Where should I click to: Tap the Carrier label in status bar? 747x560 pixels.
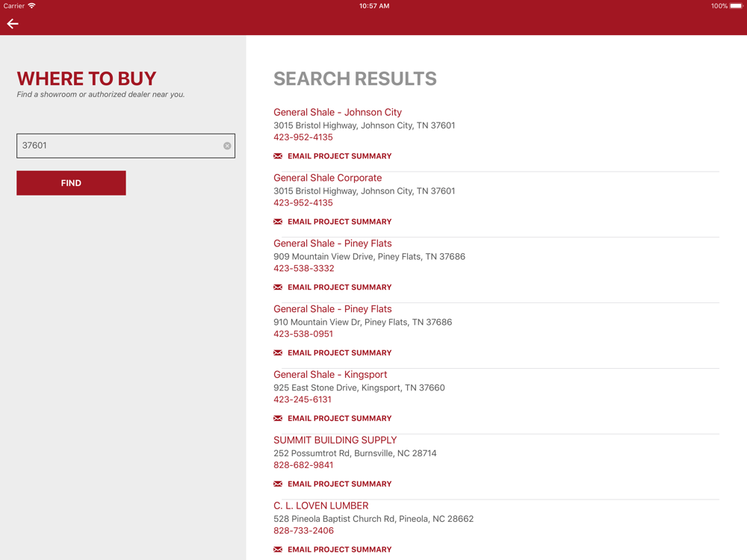[x=13, y=6]
